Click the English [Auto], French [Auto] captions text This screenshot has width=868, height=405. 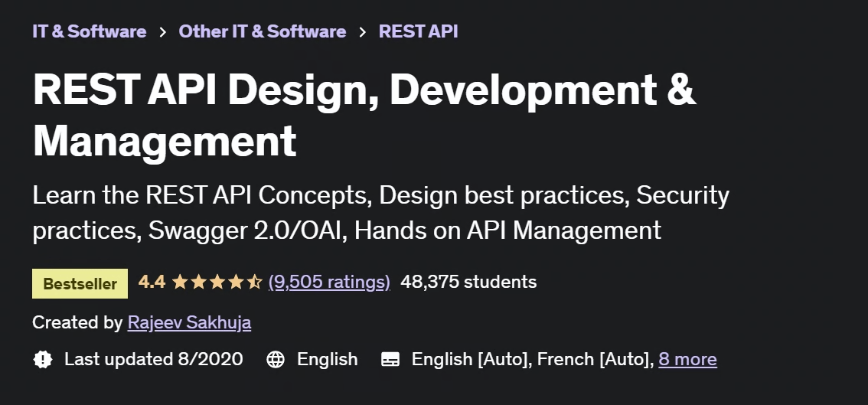coord(531,359)
